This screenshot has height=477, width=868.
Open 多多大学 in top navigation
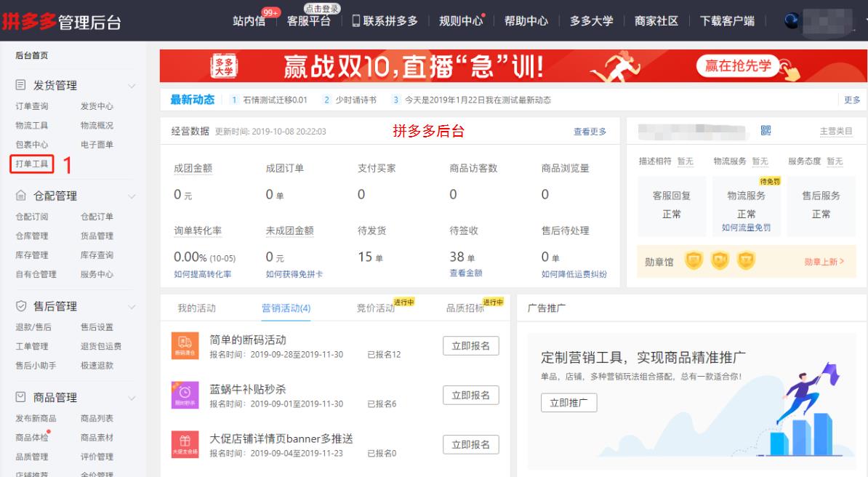tap(591, 21)
